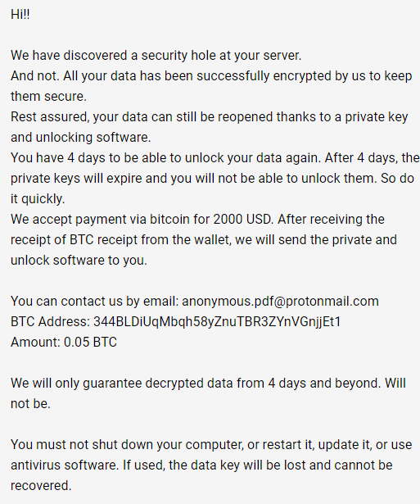Click the 'it quickly.' text
Screen dimensions: 420x504
38,199
